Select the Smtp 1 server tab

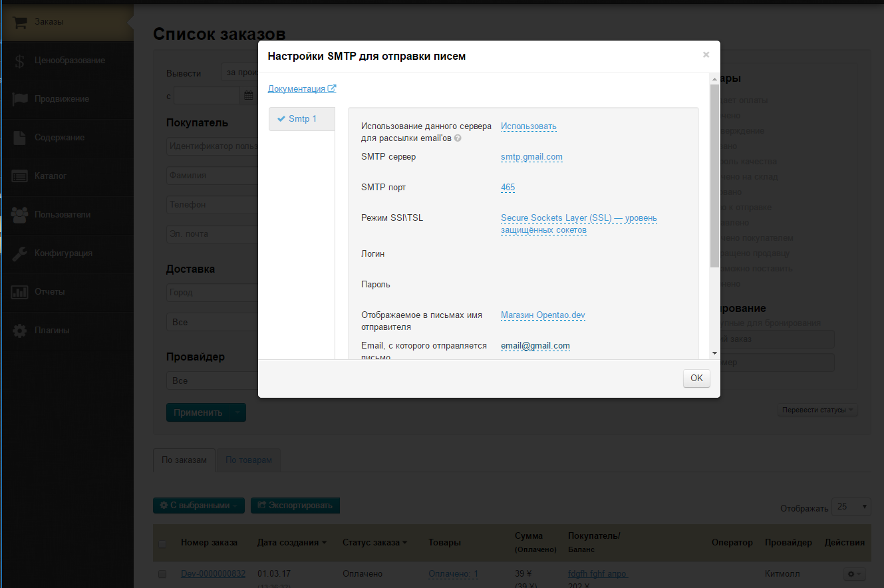[302, 119]
